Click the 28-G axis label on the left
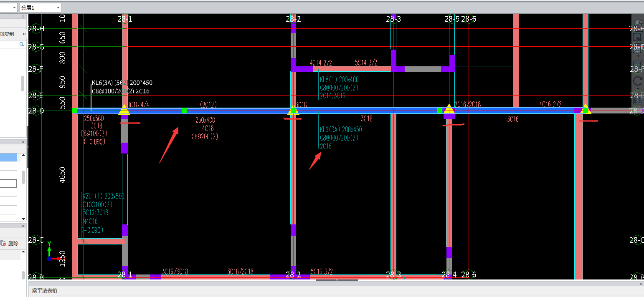Viewport: 644px width, 297px height. pos(36,47)
